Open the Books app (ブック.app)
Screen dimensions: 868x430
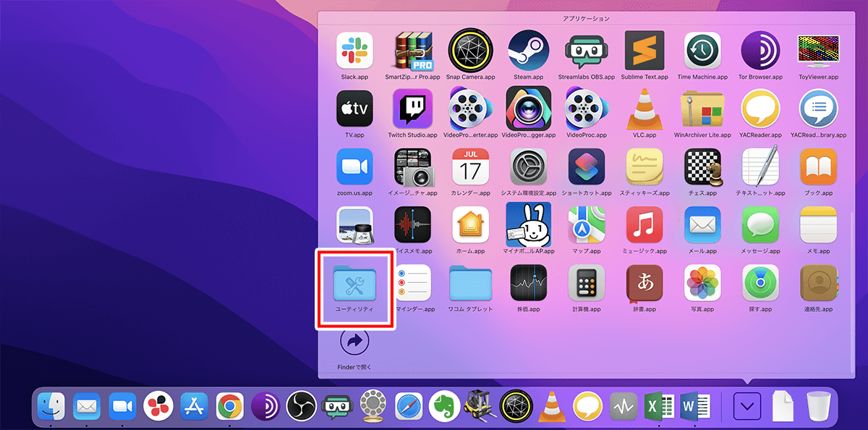(x=818, y=167)
